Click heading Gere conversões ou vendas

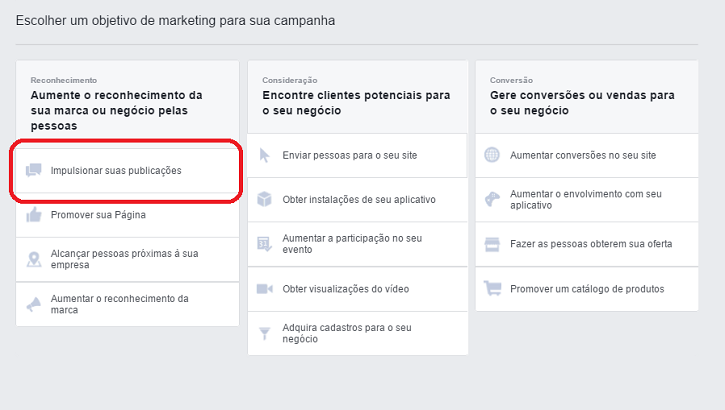tap(582, 103)
